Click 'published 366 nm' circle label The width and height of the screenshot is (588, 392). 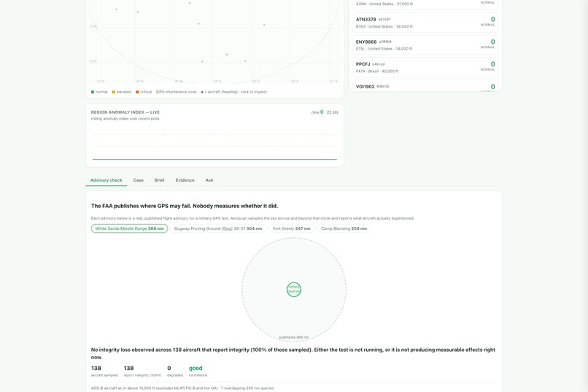pyautogui.click(x=294, y=337)
